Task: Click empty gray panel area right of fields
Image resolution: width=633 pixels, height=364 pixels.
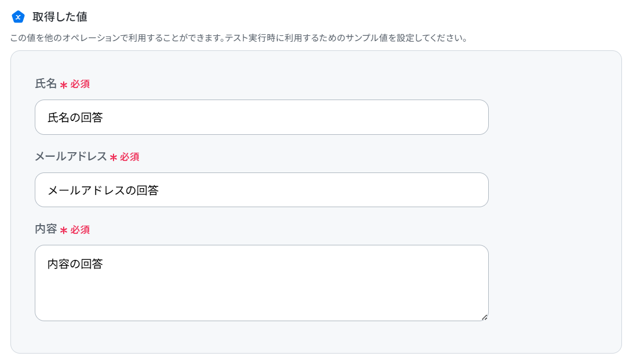Action: (555, 202)
